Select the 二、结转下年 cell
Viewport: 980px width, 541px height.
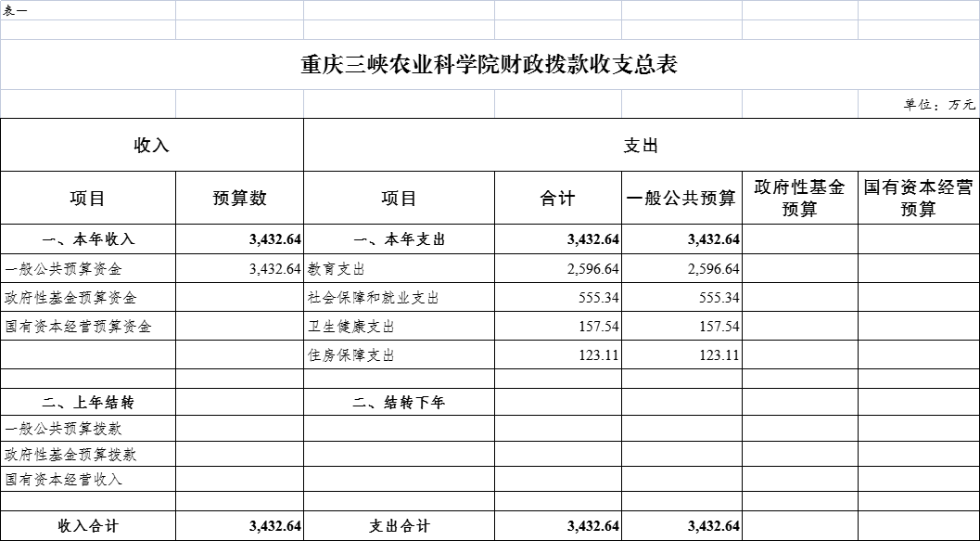tap(399, 403)
